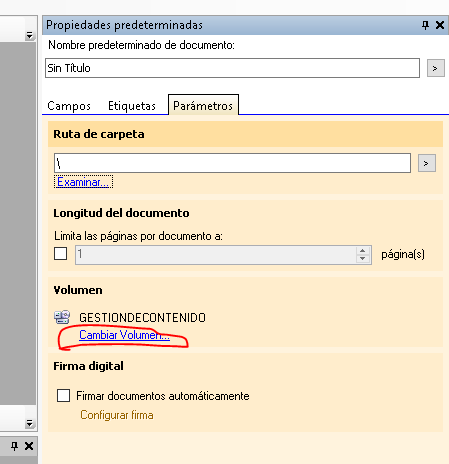Switch to the Campos tab
This screenshot has width=449, height=464.
point(69,106)
